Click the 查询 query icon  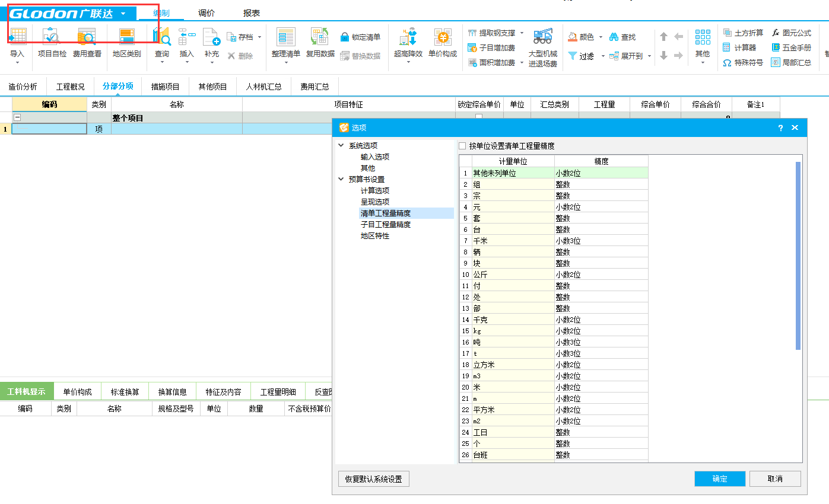point(162,37)
